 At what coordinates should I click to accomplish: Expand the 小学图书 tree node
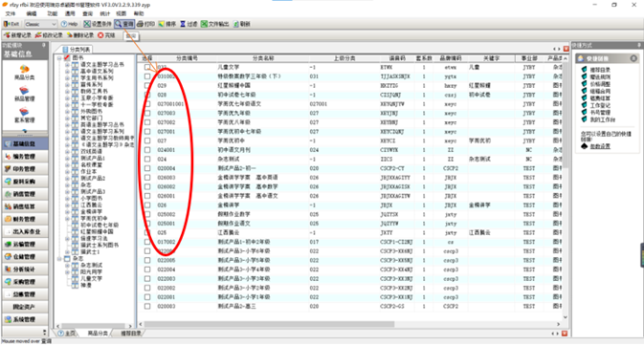pyautogui.click(x=67, y=198)
